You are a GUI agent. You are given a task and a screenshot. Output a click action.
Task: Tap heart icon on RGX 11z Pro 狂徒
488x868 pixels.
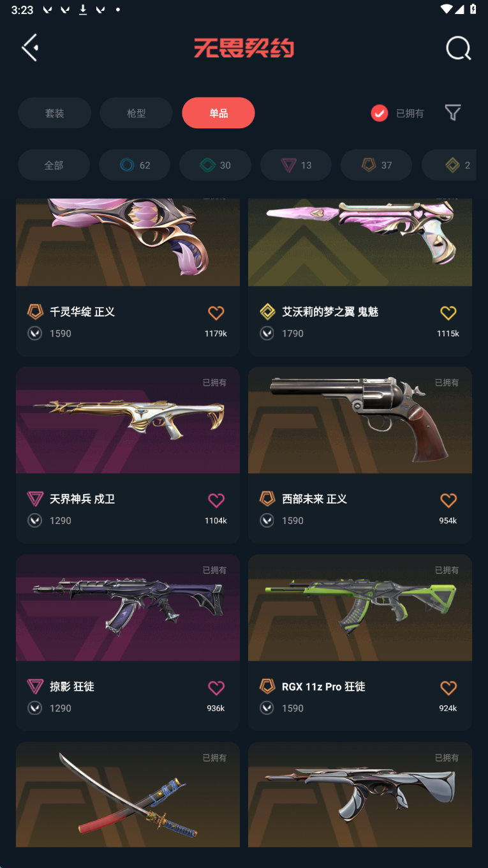coord(448,687)
